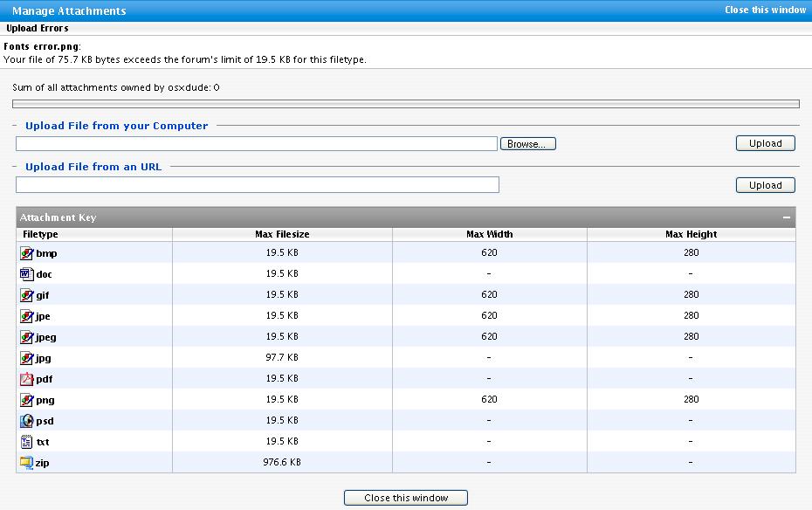Screen dimensions: 812x510
Task: Click the zip archive icon
Action: [x=26, y=462]
